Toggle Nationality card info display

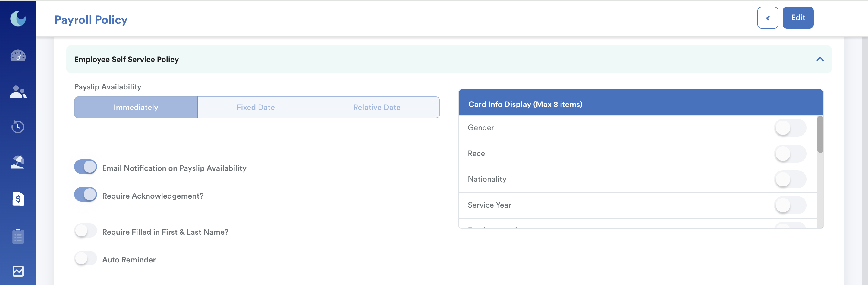(790, 179)
